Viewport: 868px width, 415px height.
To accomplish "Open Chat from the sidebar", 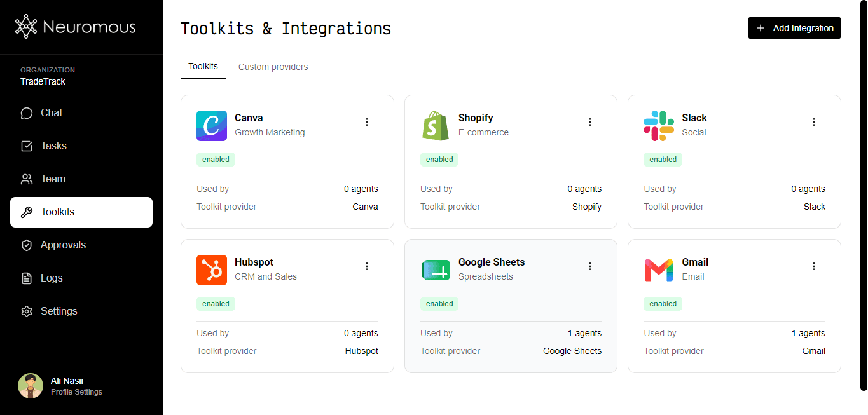I will 81,113.
